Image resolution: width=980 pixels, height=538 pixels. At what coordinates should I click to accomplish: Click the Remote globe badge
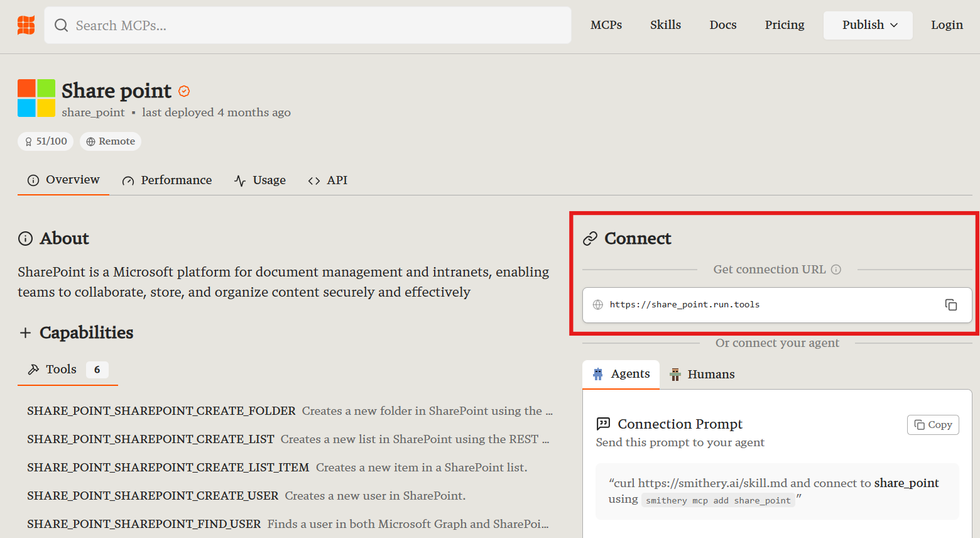[x=111, y=141]
